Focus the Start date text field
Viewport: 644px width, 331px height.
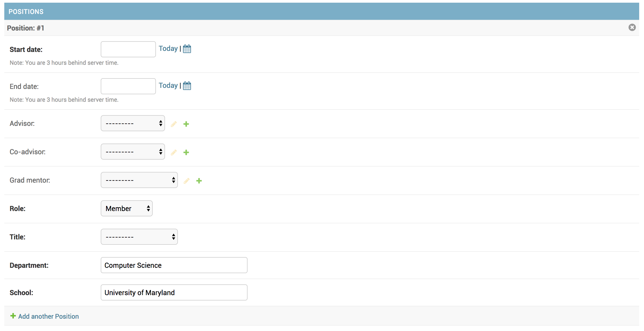coord(128,49)
